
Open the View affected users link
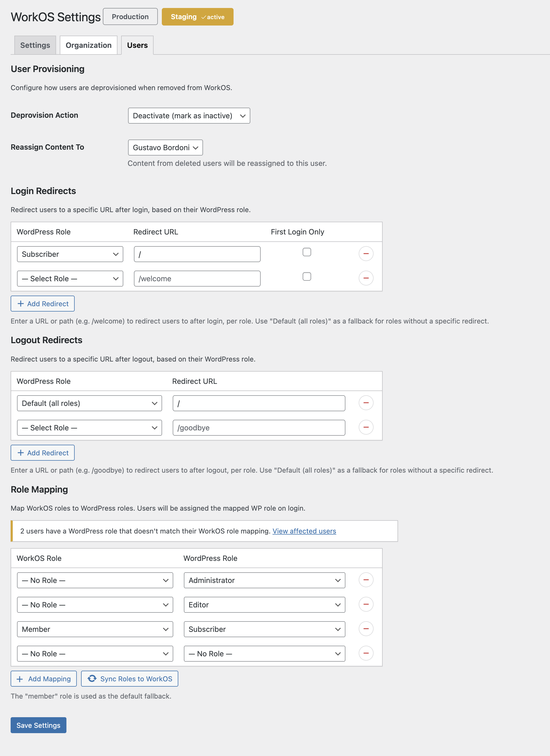click(x=304, y=531)
